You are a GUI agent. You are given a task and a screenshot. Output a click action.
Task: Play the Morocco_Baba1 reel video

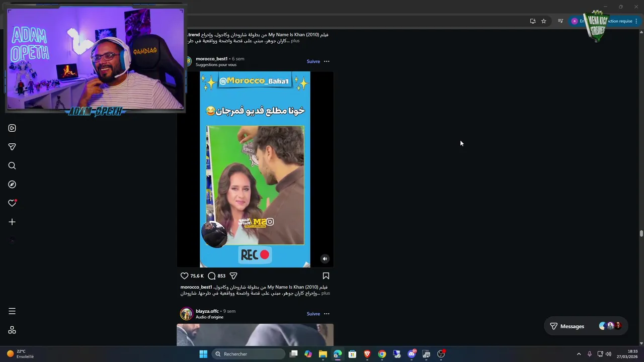[x=255, y=169]
